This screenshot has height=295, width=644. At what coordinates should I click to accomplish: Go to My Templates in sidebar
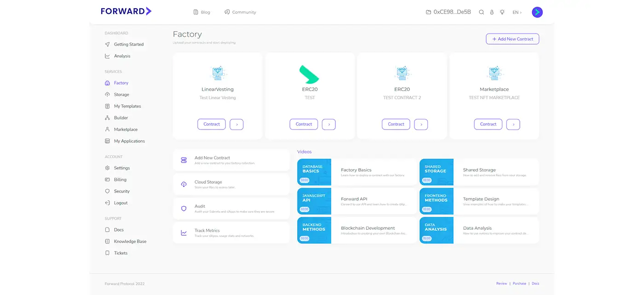pos(127,106)
